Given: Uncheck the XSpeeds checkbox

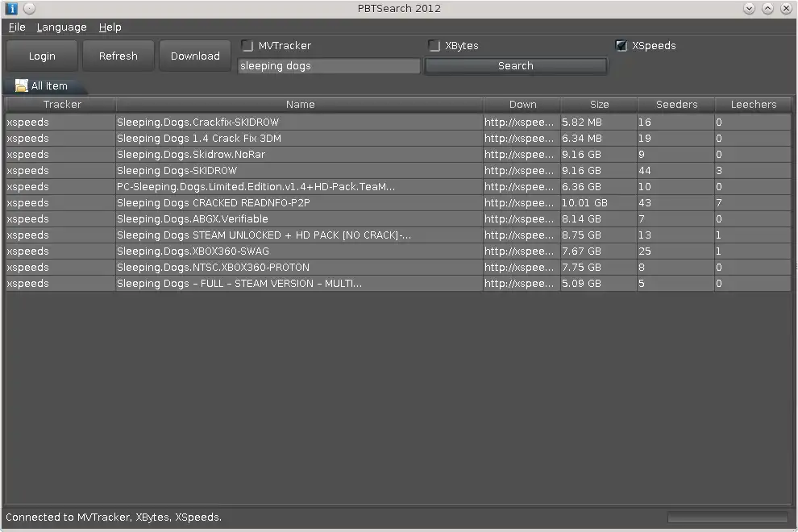Looking at the screenshot, I should (621, 45).
